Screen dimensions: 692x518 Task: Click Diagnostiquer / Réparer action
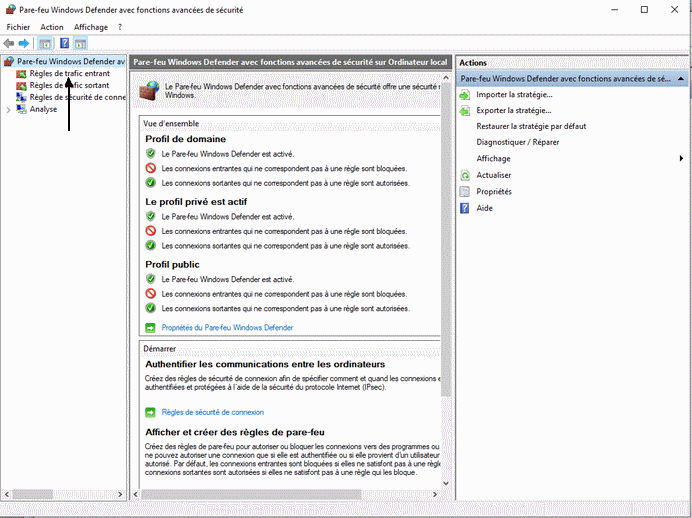[x=518, y=142]
